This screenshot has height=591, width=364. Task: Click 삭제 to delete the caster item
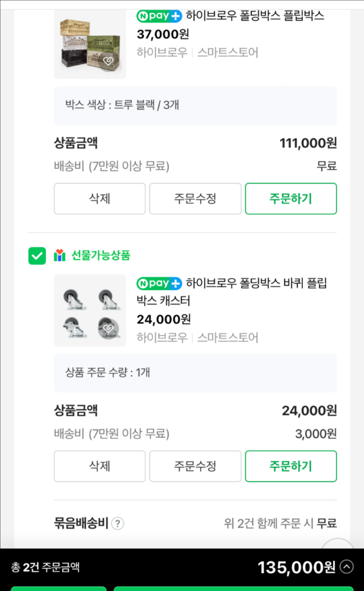point(99,466)
